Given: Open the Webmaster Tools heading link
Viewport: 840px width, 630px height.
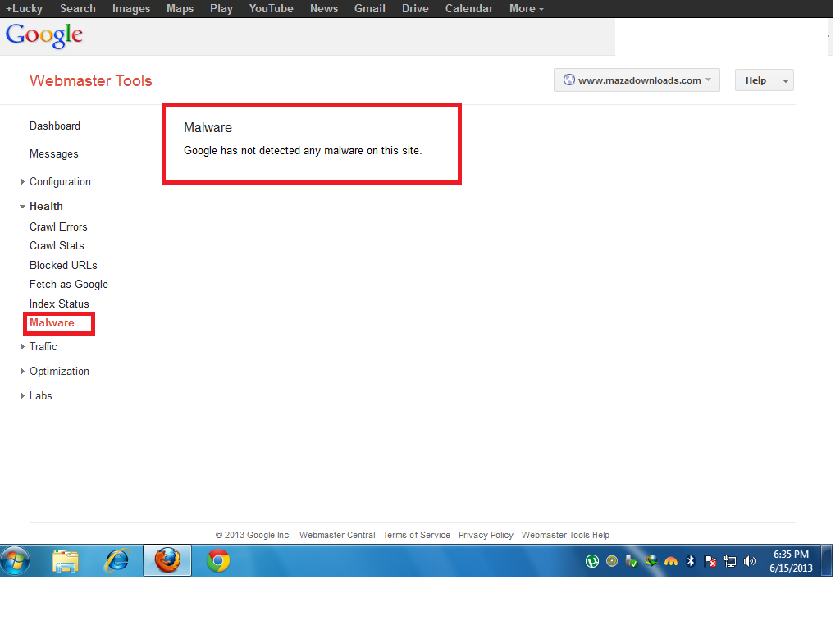Looking at the screenshot, I should click(x=90, y=81).
